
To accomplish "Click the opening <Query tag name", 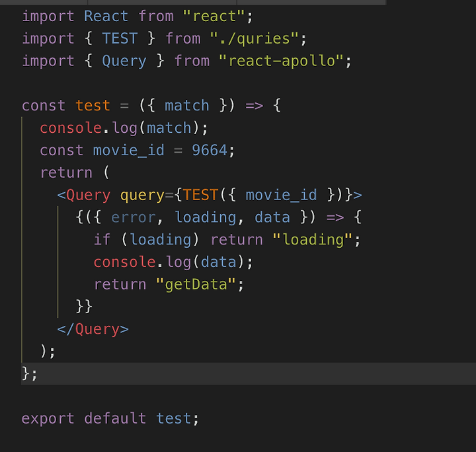I will coord(89,195).
